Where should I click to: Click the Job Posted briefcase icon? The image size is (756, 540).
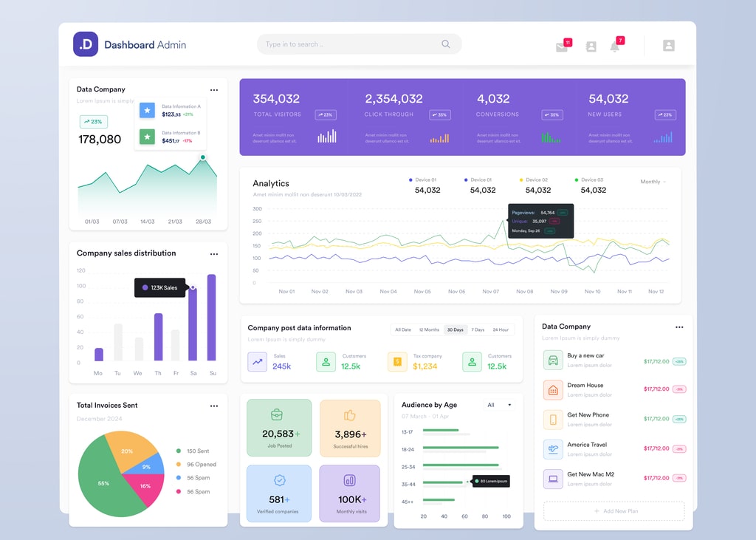278,414
